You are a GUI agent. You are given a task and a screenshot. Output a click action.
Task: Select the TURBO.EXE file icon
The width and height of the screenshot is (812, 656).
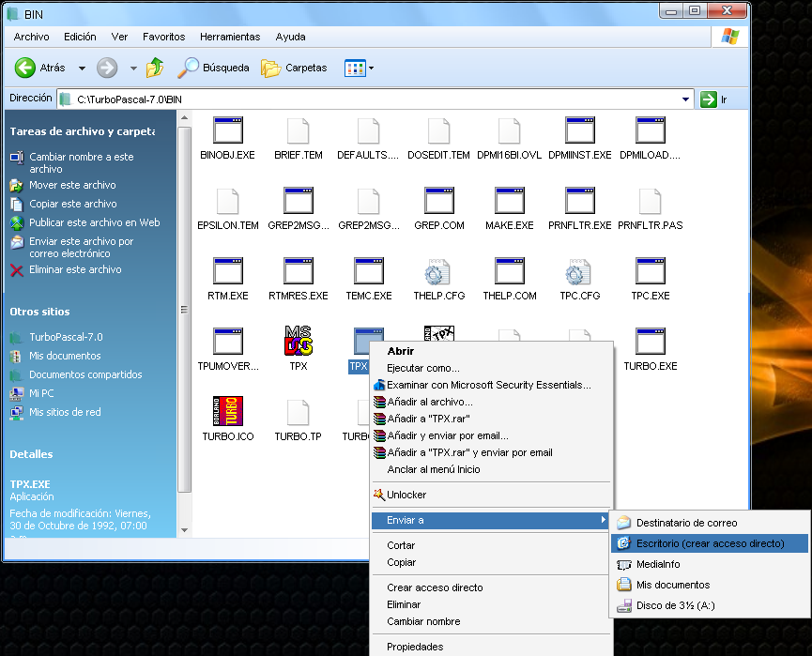(651, 342)
